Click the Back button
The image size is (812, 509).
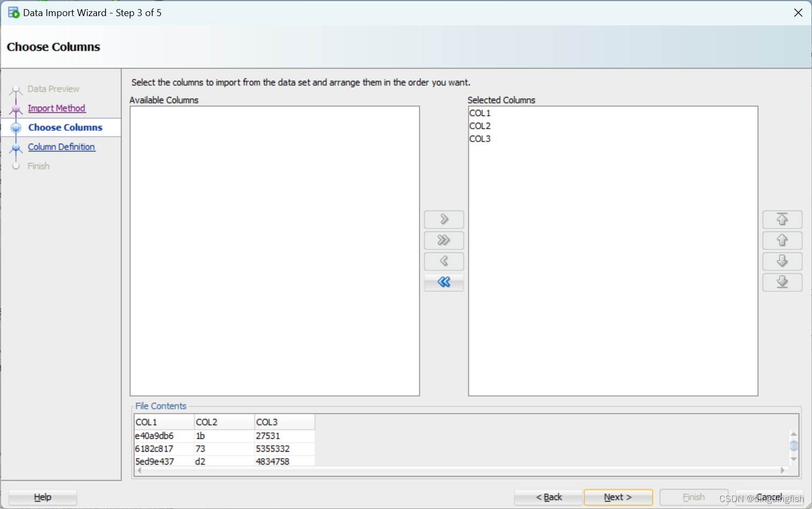click(548, 497)
